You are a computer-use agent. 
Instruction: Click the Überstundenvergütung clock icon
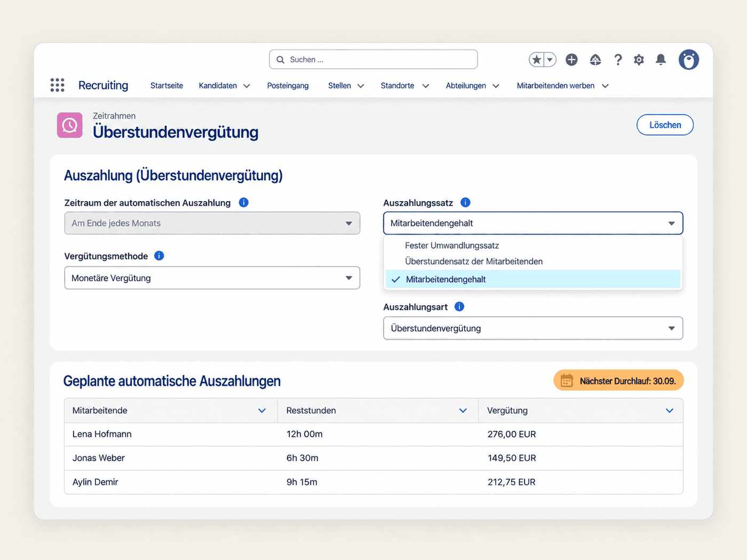click(x=70, y=125)
